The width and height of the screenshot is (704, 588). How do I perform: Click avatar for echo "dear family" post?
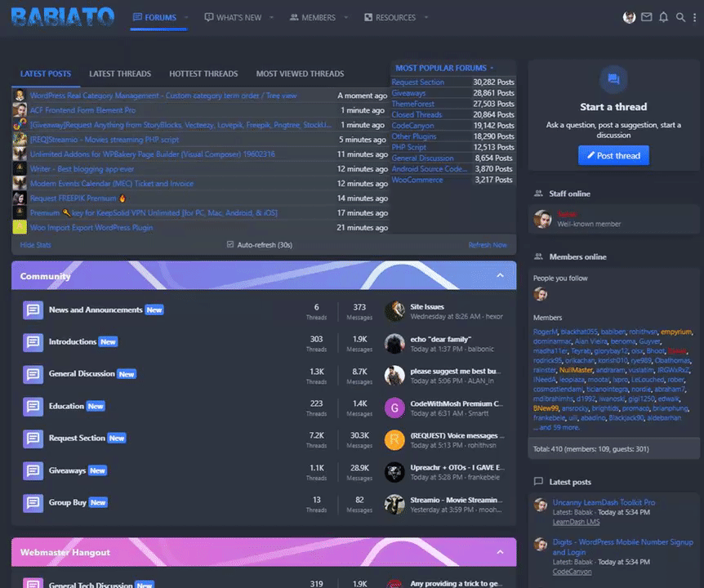[394, 343]
